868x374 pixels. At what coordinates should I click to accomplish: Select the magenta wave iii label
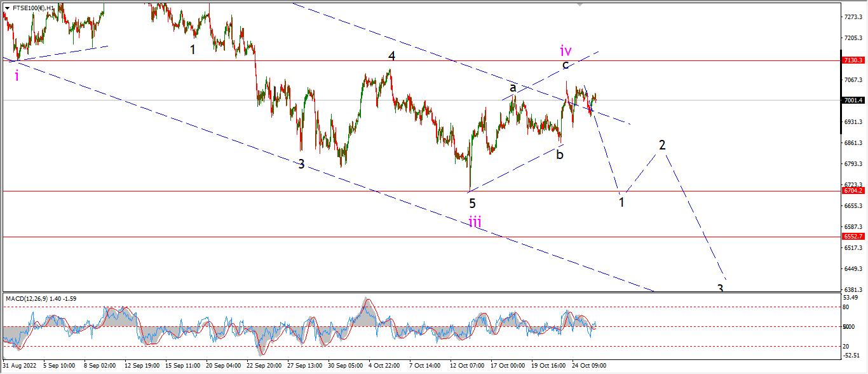click(x=475, y=221)
